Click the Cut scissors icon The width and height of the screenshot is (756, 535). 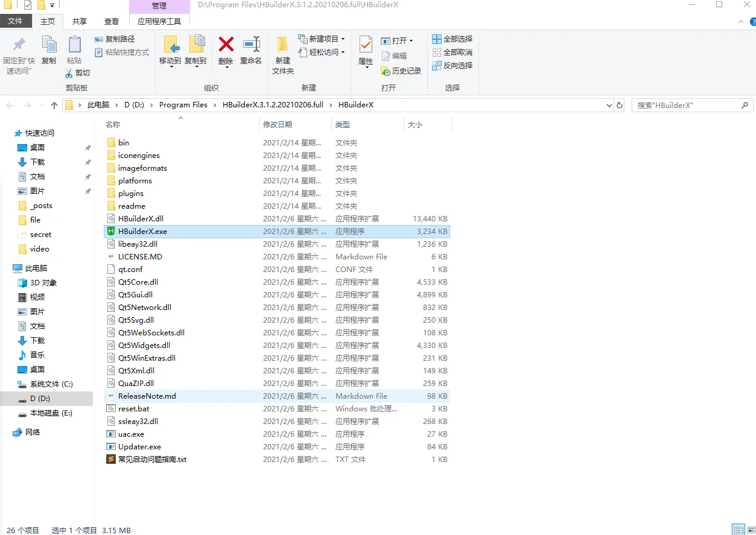[70, 72]
